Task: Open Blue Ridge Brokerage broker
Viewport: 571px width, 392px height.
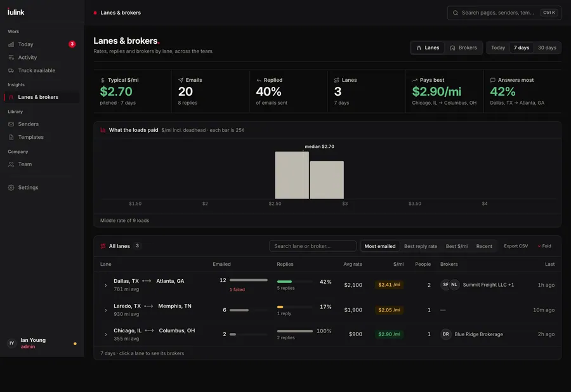Action: coord(478,334)
